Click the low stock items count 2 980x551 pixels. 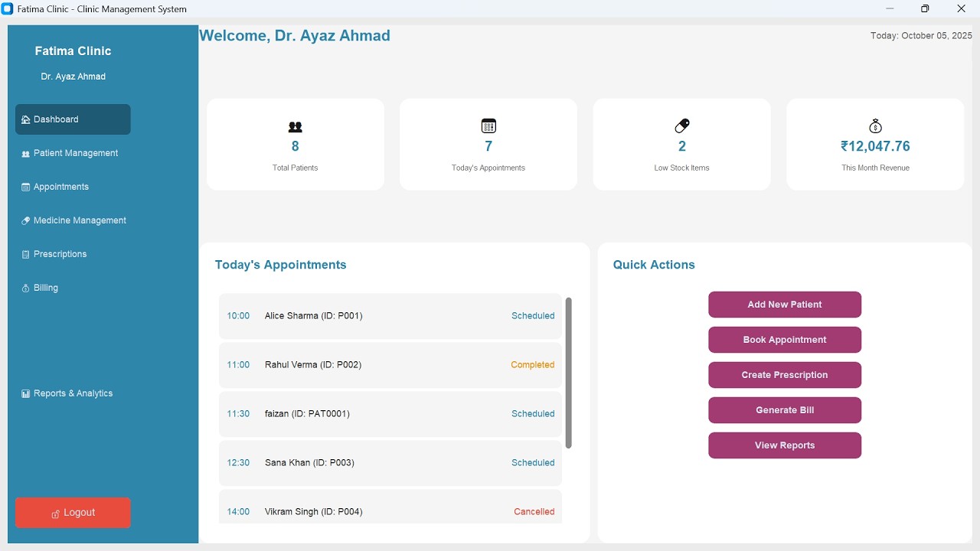(x=682, y=146)
